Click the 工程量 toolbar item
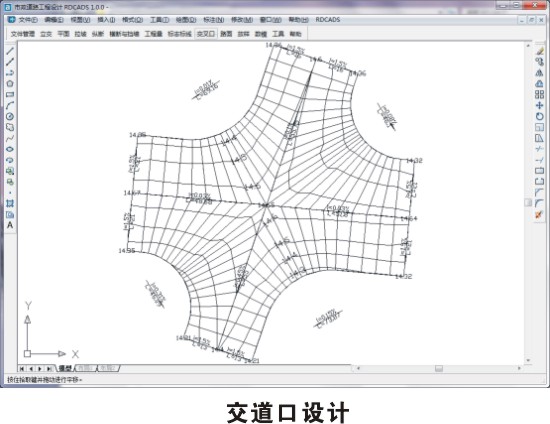Viewport: 550px width, 424px height. click(x=154, y=34)
